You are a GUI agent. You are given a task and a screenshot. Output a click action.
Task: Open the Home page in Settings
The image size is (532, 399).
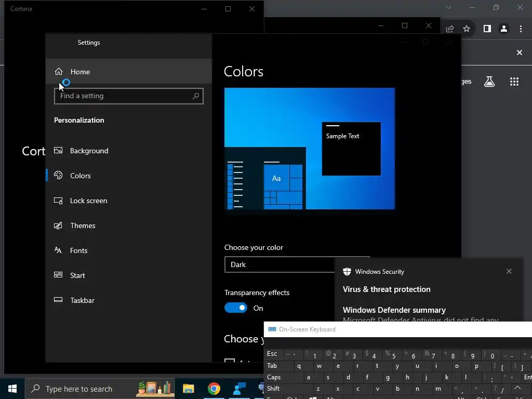point(129,72)
